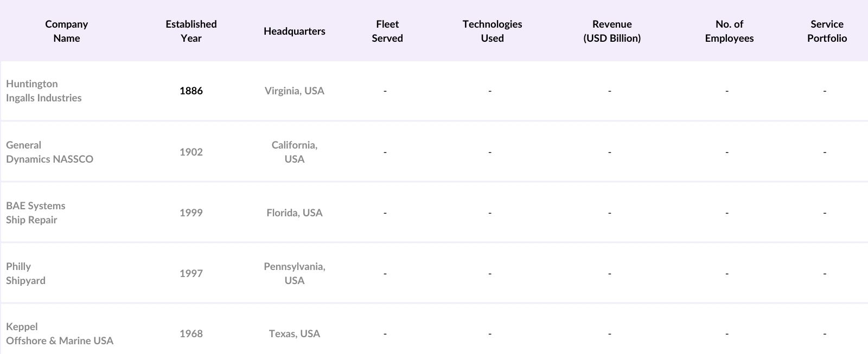The width and height of the screenshot is (868, 354).
Task: Click the Revenue (USD Billion) header
Action: pos(612,31)
